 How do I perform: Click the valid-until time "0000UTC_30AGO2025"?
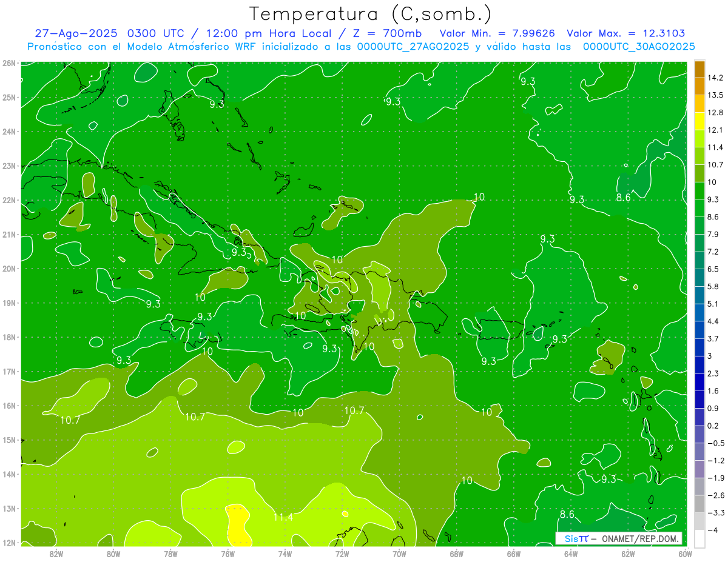coord(638,47)
